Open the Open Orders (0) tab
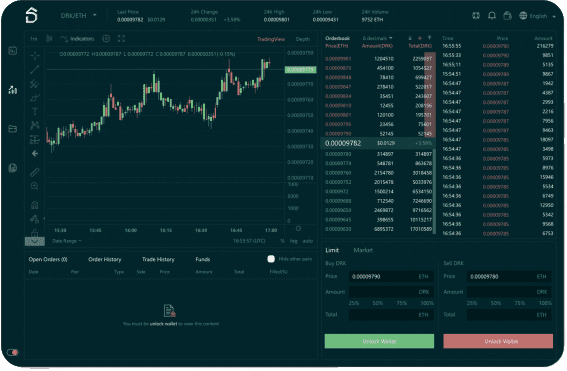This screenshot has width=567, height=371. (x=48, y=259)
